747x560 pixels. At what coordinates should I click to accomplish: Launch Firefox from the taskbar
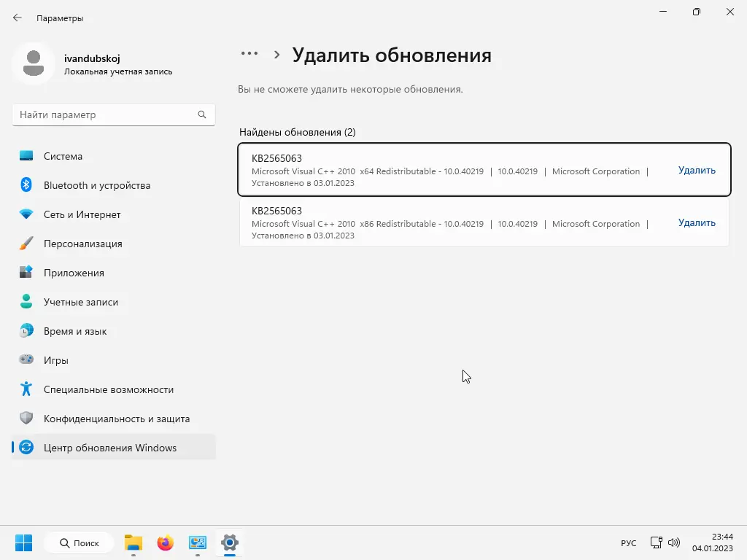pos(165,542)
